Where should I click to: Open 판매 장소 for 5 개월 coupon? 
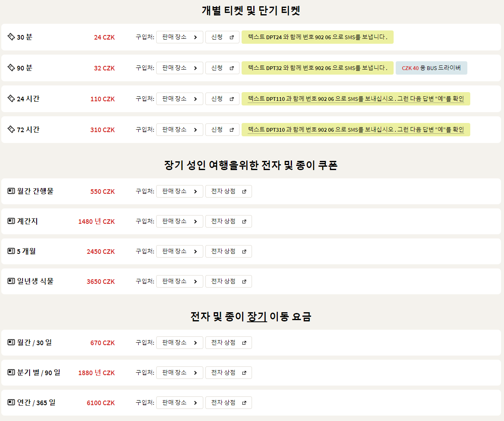pos(180,251)
